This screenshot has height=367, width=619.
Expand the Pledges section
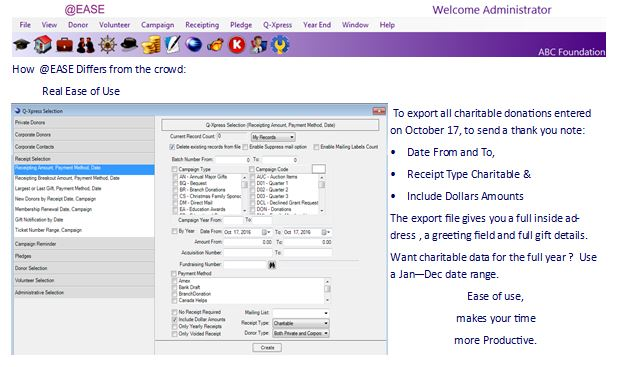tap(84, 256)
